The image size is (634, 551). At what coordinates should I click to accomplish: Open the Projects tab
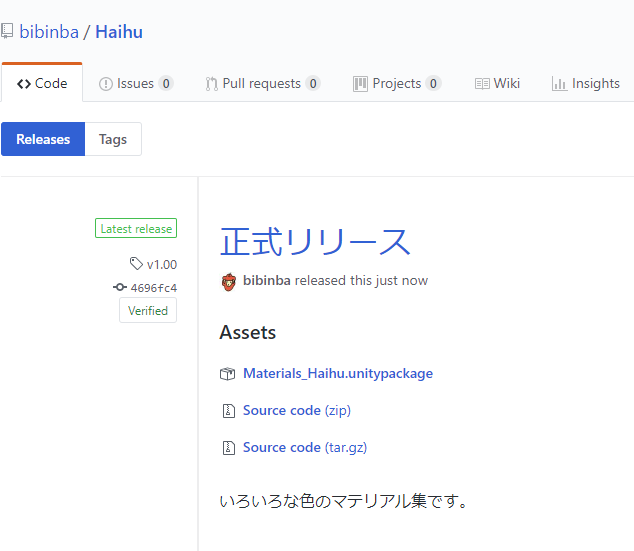point(397,83)
